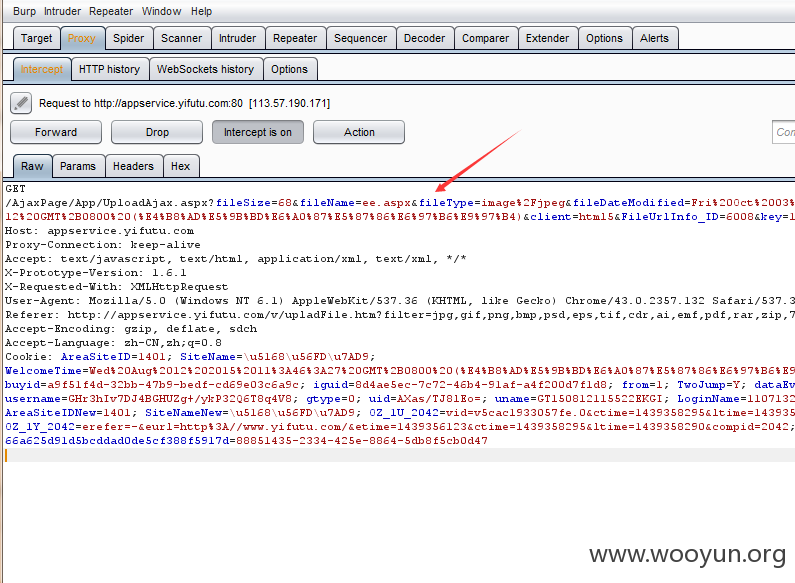Screen dimensions: 795x583
Task: Forward the intercepted request
Action: (56, 132)
